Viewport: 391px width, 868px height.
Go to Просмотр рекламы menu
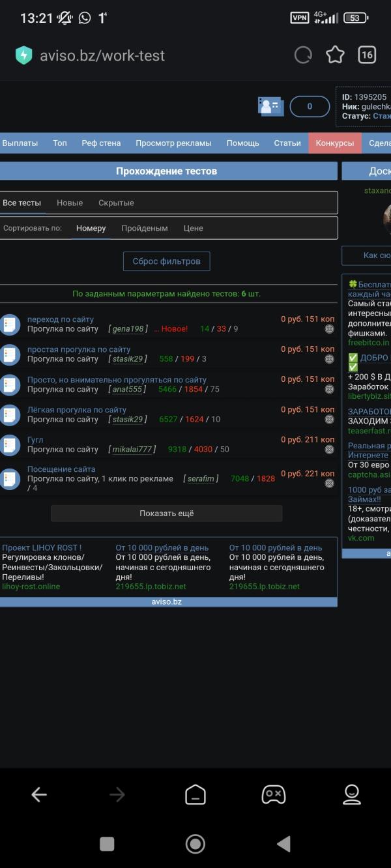173,143
